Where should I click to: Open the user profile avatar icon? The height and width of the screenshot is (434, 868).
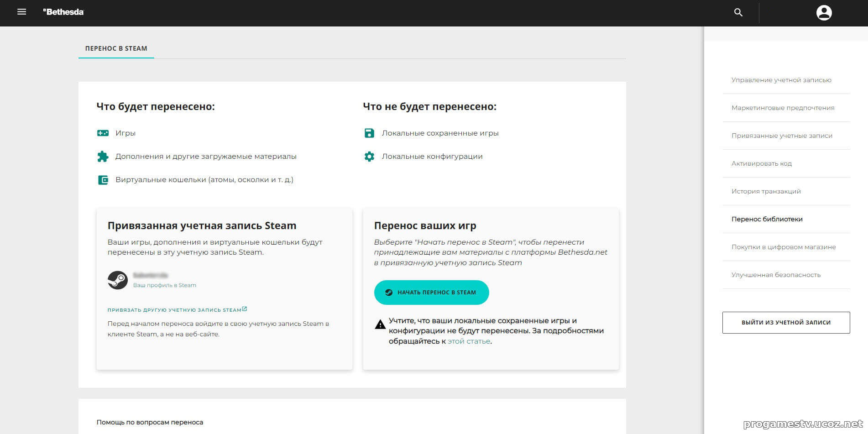pos(824,12)
